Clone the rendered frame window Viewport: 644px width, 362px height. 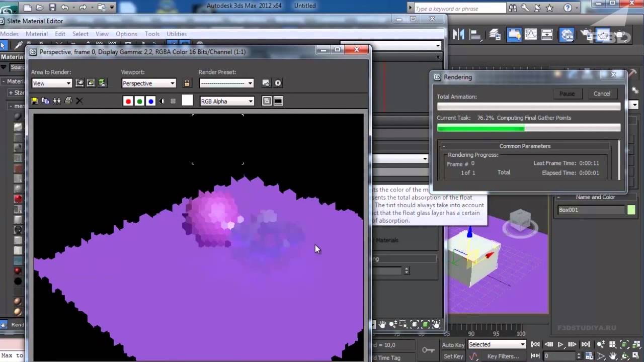pyautogui.click(x=57, y=101)
